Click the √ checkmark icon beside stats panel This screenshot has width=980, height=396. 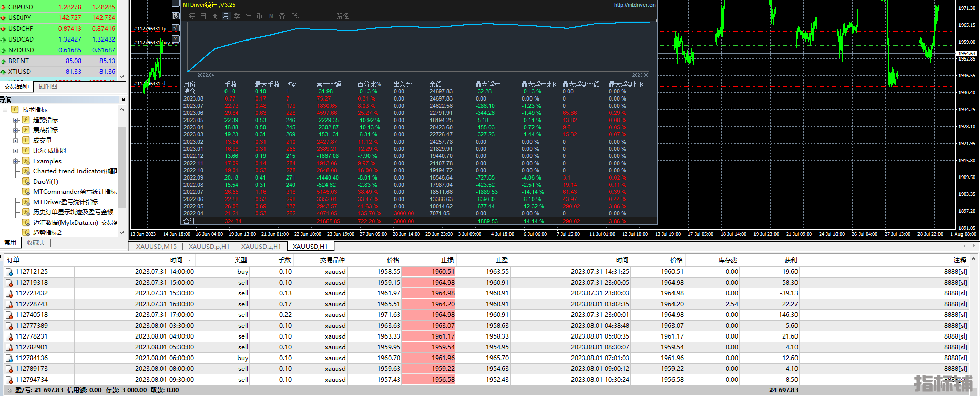[x=175, y=28]
